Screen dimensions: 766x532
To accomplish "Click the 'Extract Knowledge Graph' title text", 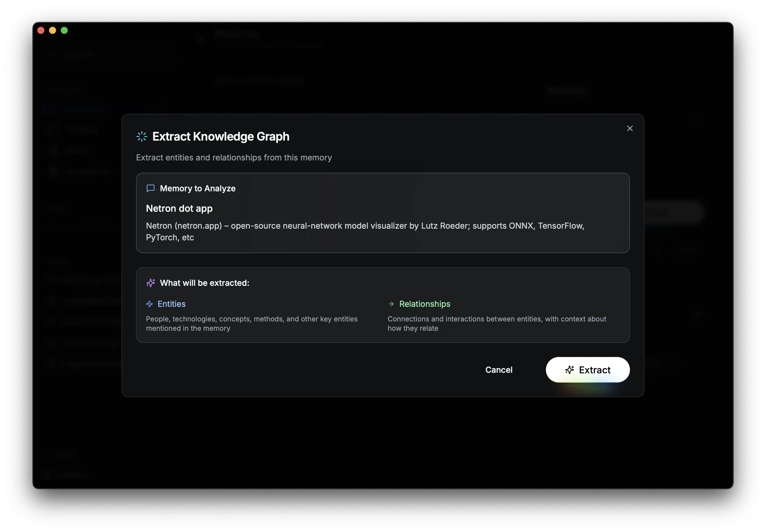I will [x=221, y=136].
